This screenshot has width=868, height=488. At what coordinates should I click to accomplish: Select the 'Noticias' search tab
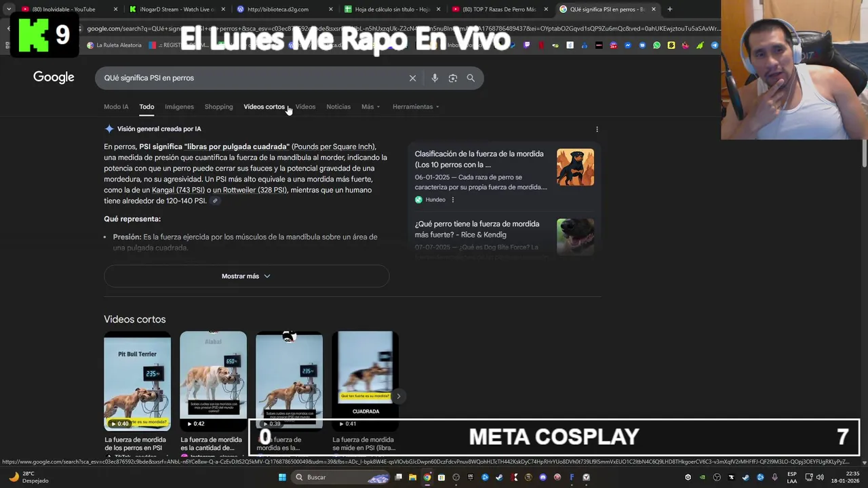point(338,106)
